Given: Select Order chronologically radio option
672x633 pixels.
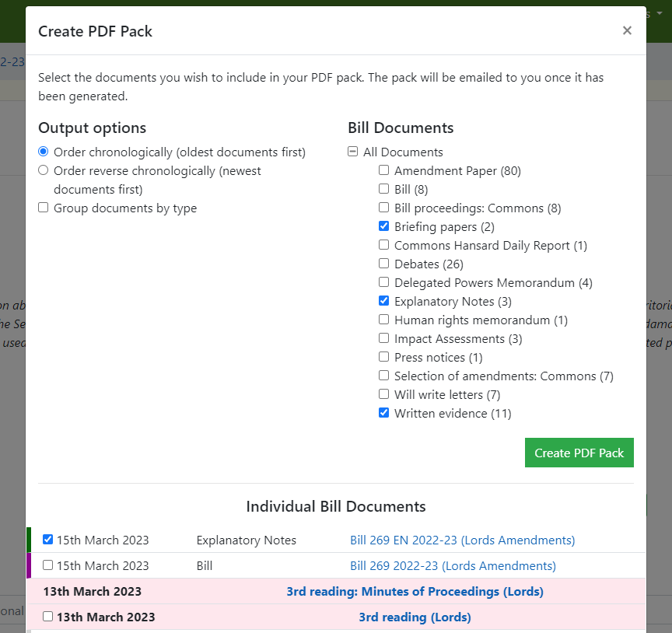Looking at the screenshot, I should [44, 152].
